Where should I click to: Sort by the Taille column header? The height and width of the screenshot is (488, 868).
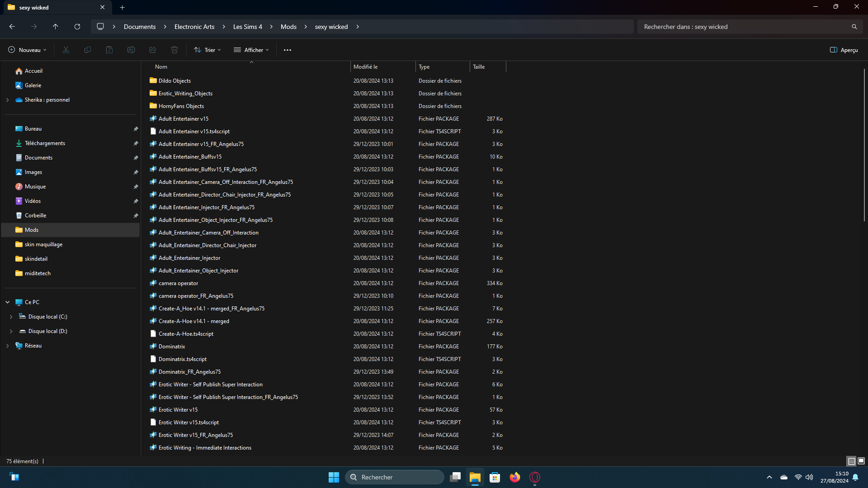click(x=488, y=67)
